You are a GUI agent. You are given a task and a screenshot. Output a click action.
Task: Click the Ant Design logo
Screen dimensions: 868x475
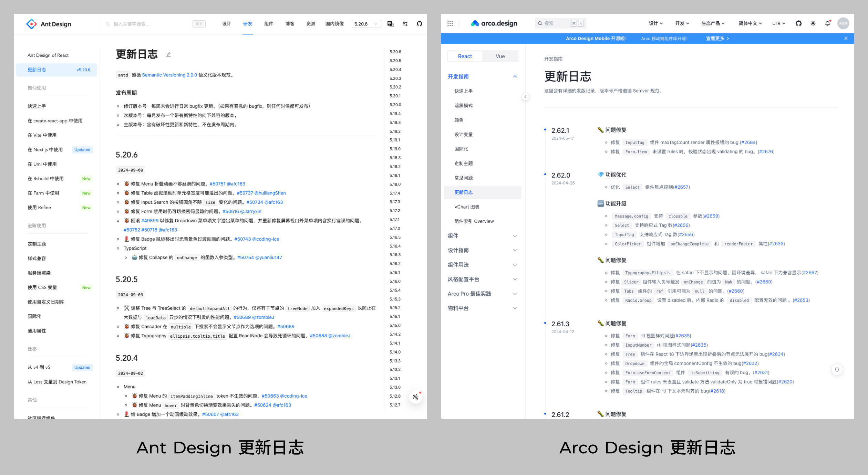[49, 24]
